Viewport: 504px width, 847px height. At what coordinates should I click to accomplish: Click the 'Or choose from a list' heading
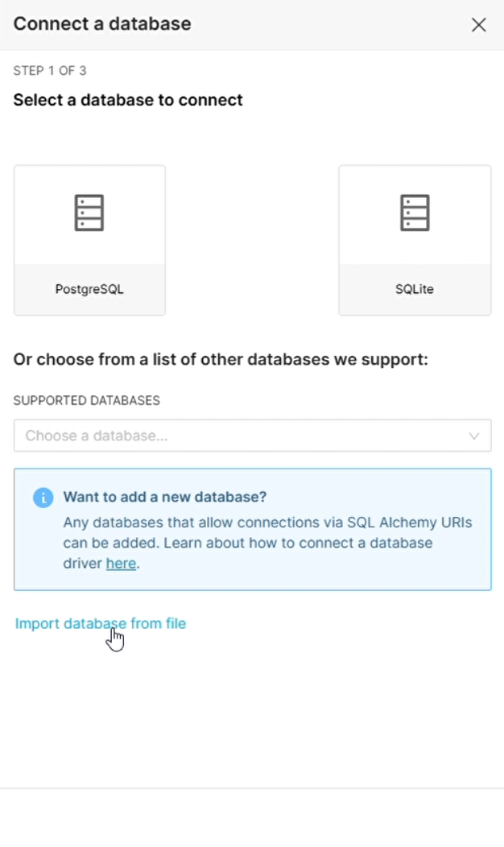[221, 360]
